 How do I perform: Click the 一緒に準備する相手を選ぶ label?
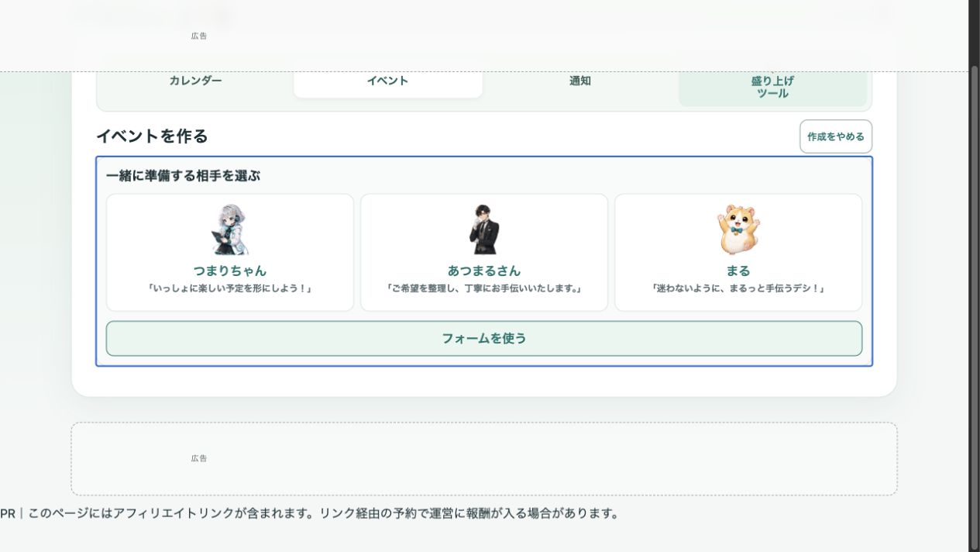point(183,176)
